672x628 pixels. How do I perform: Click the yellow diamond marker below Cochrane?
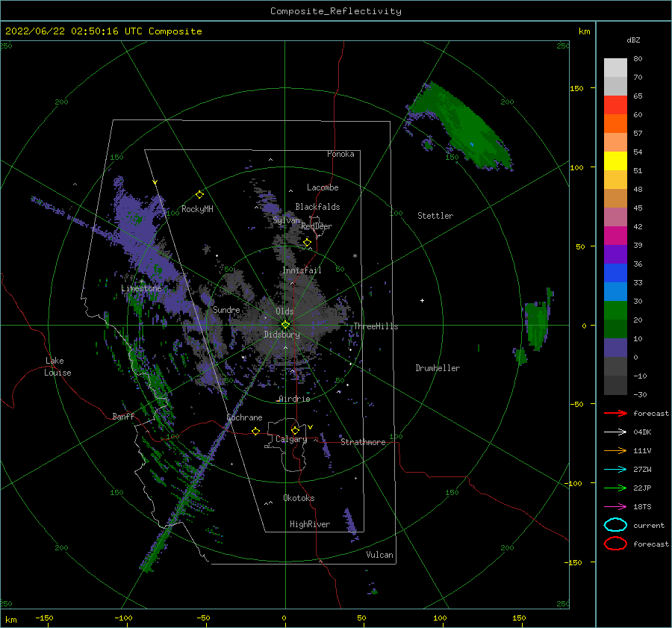point(255,431)
